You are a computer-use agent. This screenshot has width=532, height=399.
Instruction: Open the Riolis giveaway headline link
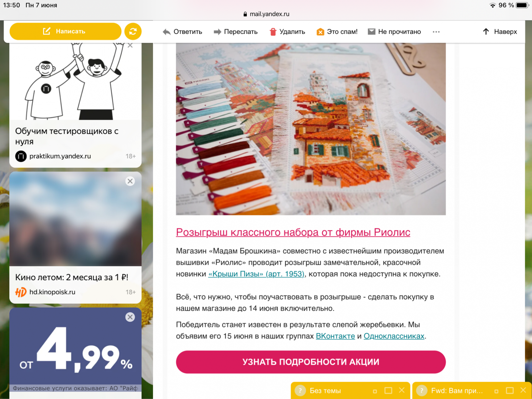click(293, 232)
